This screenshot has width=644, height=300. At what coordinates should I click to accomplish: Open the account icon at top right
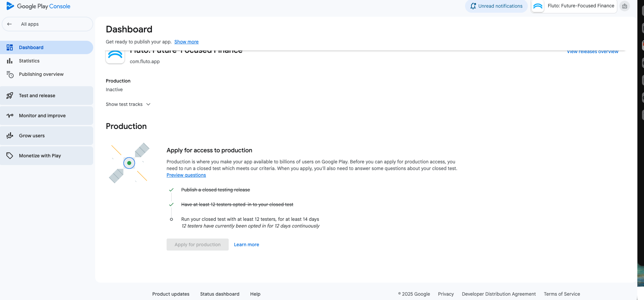point(625,6)
